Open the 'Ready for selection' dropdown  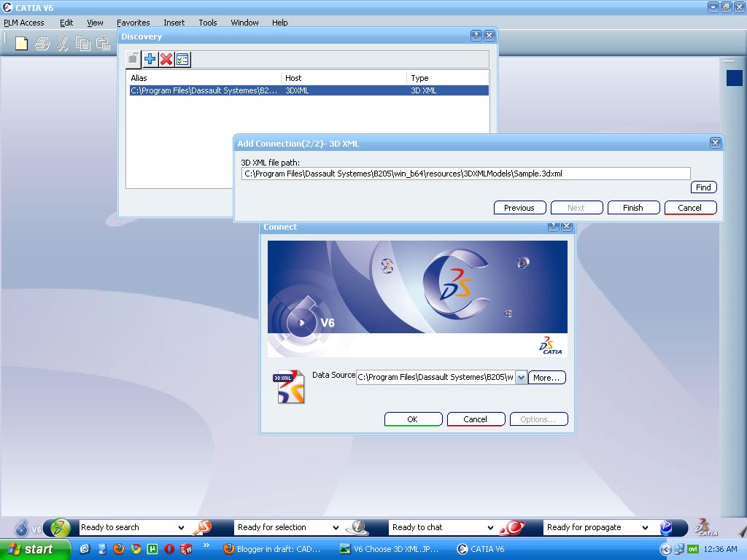point(336,528)
